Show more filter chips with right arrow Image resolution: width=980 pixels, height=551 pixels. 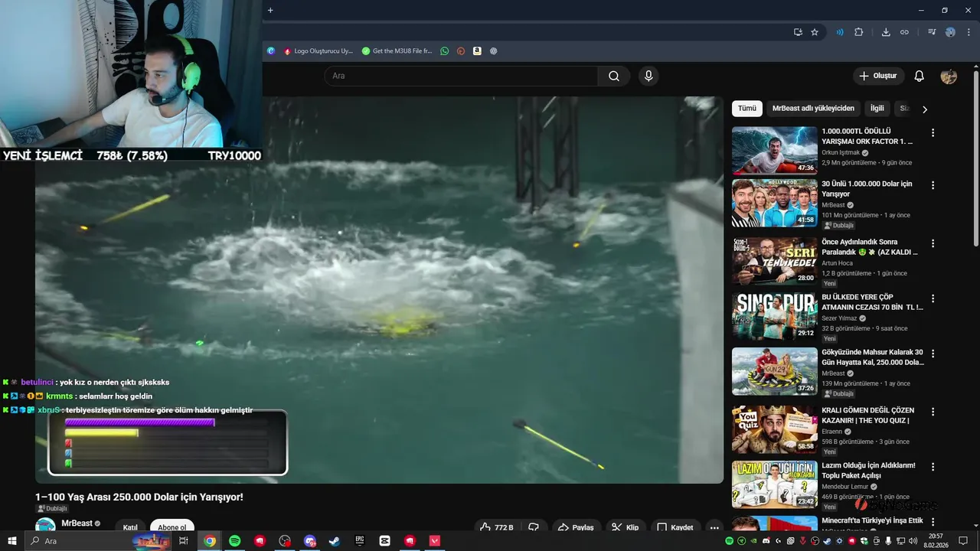pos(924,109)
